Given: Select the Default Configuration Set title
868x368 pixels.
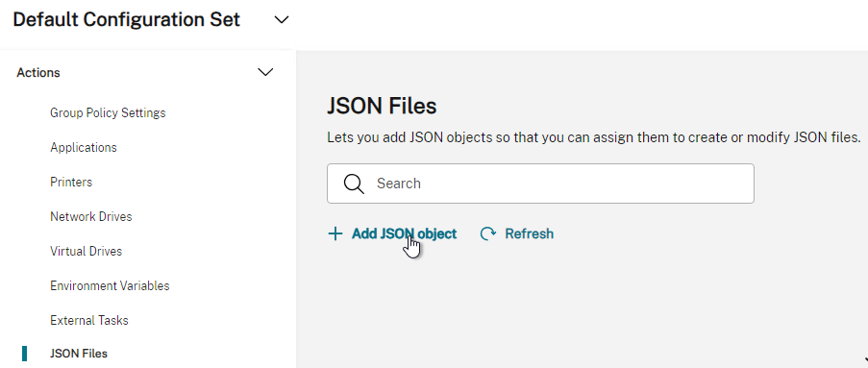Looking at the screenshot, I should [126, 20].
